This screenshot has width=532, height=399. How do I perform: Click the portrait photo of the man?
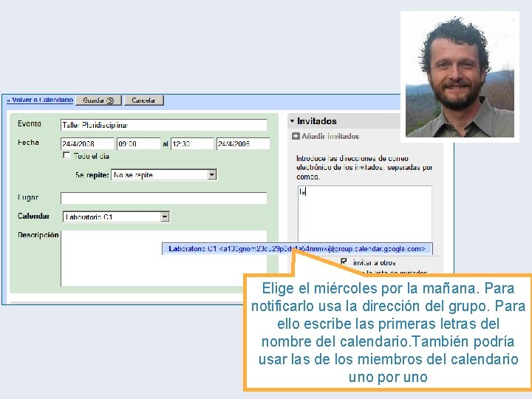460,77
